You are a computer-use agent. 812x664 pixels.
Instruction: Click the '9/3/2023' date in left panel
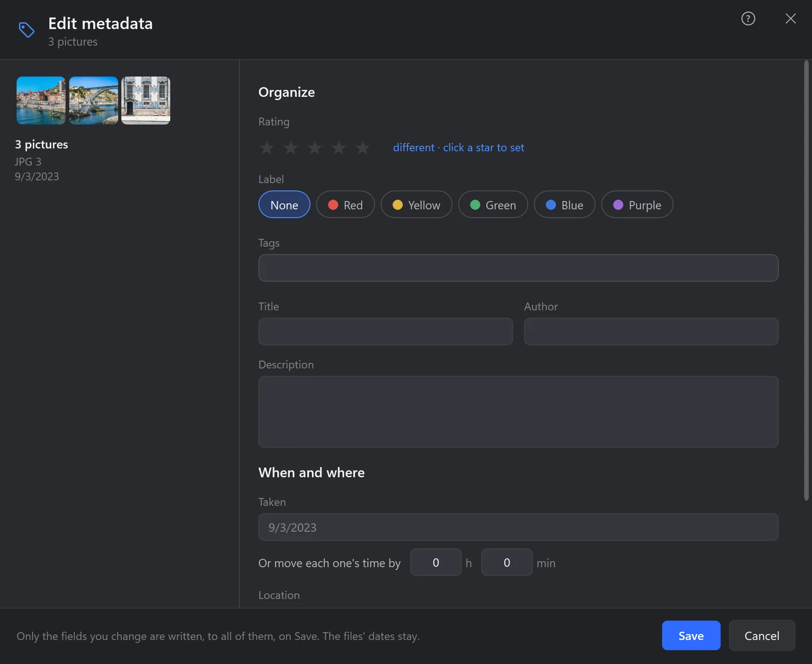click(x=37, y=177)
